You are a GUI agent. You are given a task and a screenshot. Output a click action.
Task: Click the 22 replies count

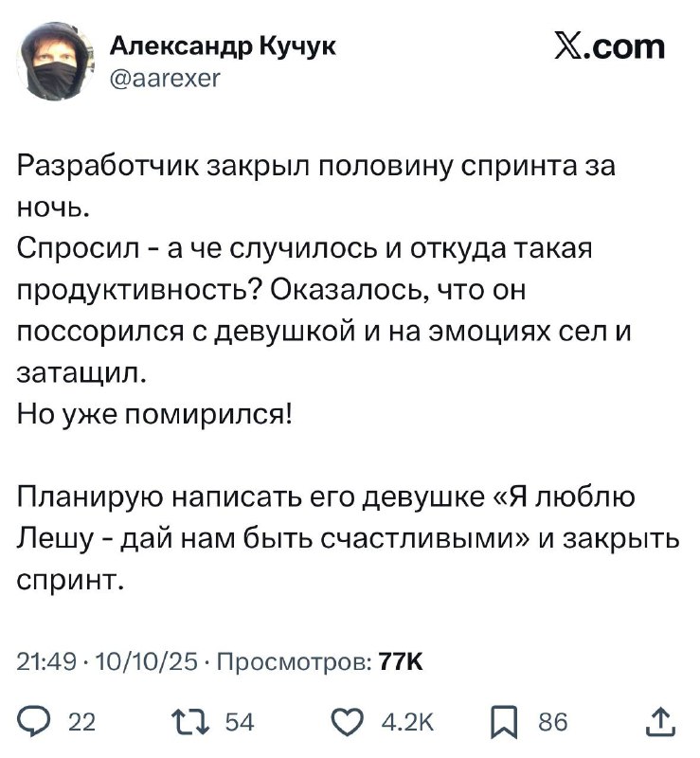(83, 723)
